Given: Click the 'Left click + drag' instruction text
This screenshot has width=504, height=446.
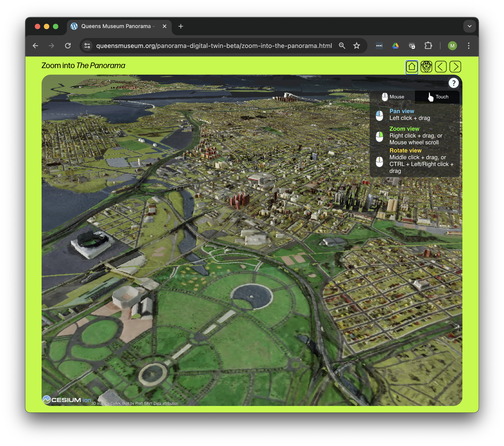Looking at the screenshot, I should [x=410, y=118].
